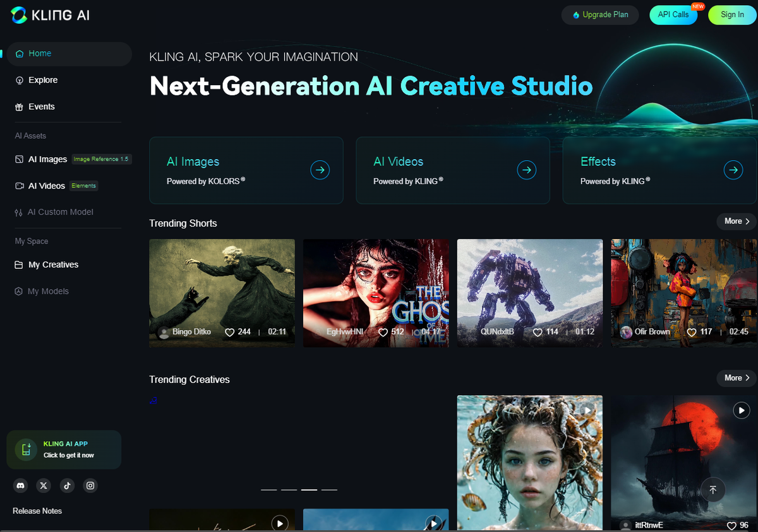
Task: Open the AI Videos card arrow
Action: pyautogui.click(x=527, y=170)
